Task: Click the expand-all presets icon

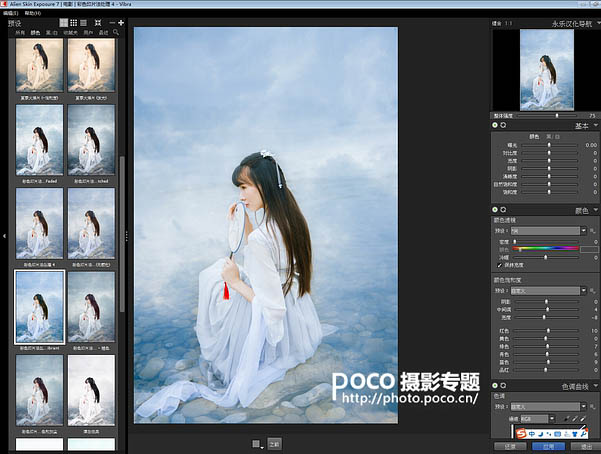Action: (98, 23)
